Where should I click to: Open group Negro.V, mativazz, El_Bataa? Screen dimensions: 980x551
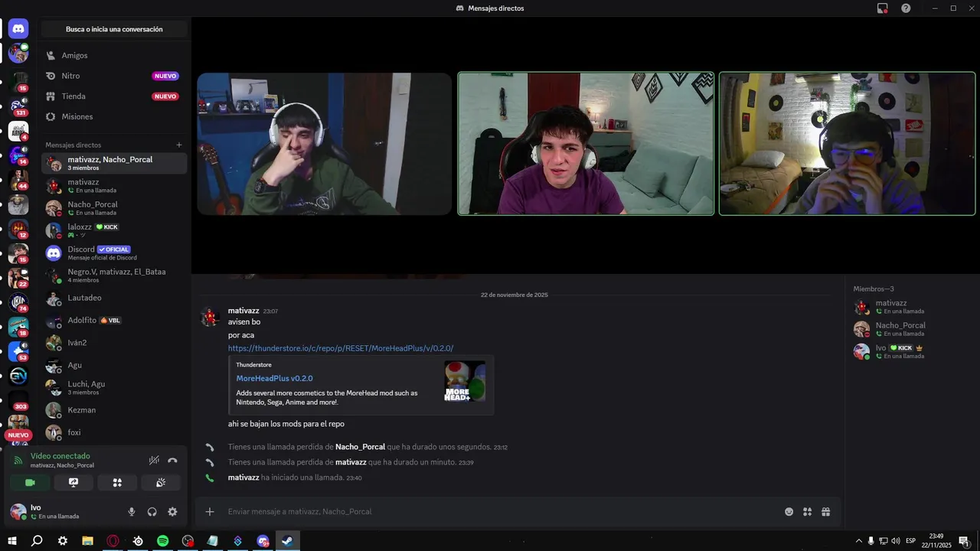coord(114,275)
